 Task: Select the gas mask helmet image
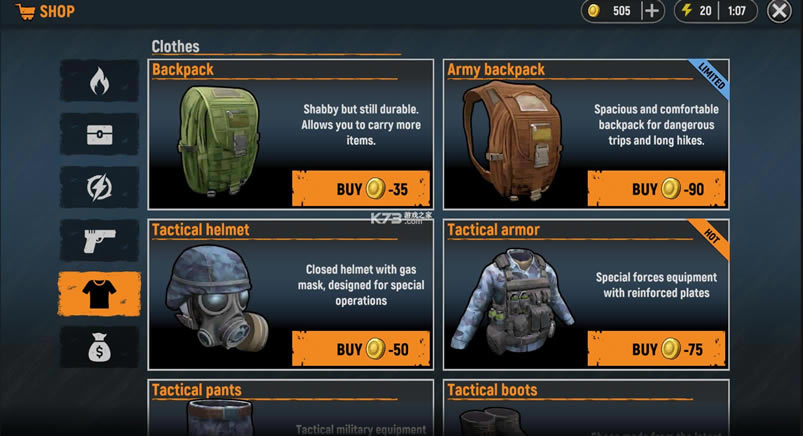[x=217, y=298]
